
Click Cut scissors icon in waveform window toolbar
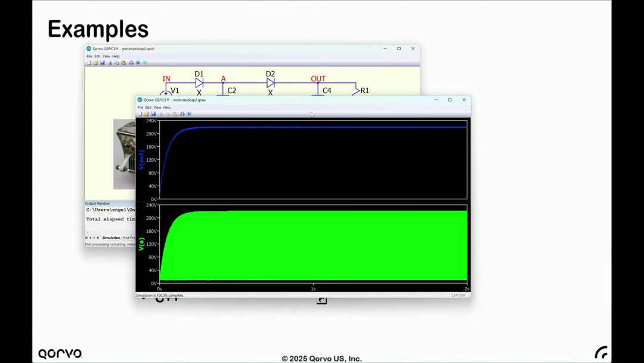161,114
